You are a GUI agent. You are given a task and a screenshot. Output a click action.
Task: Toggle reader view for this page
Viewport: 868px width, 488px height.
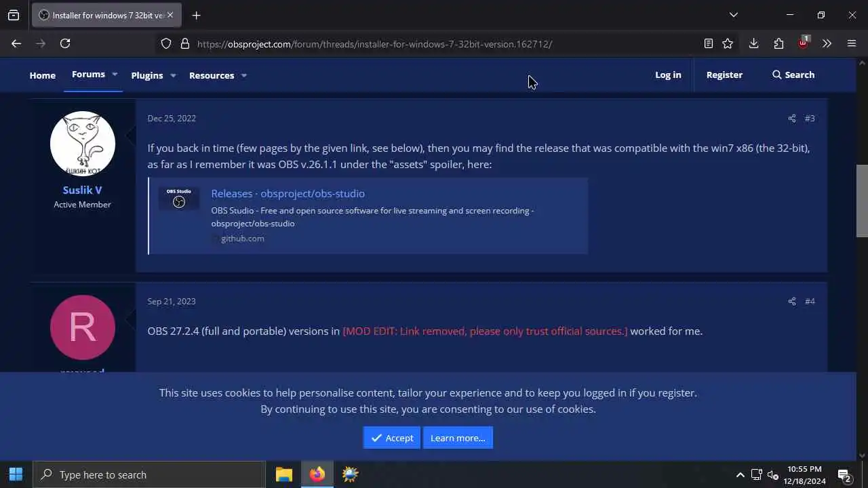708,43
